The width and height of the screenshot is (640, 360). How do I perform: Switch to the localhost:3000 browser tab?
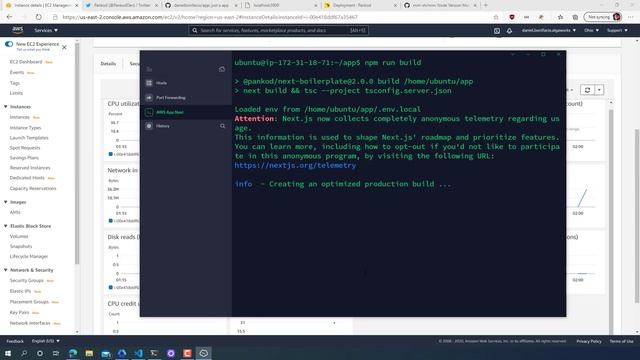[x=281, y=5]
